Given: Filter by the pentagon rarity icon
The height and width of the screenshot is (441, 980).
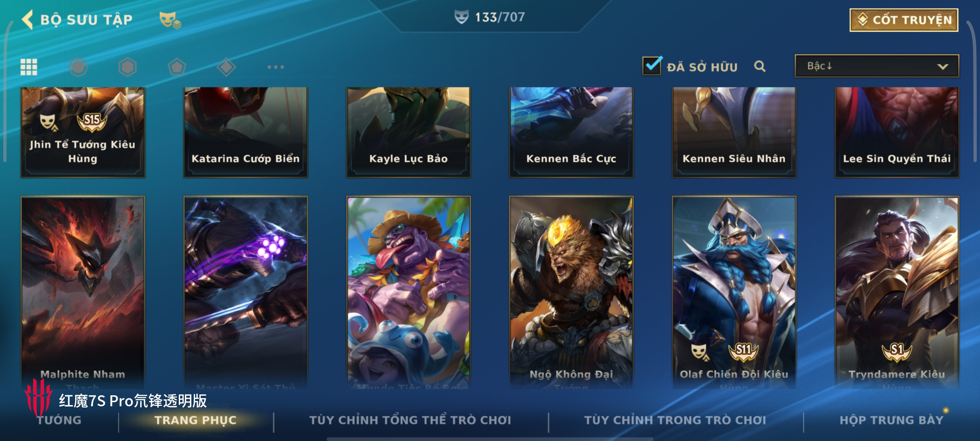Looking at the screenshot, I should coord(177,67).
